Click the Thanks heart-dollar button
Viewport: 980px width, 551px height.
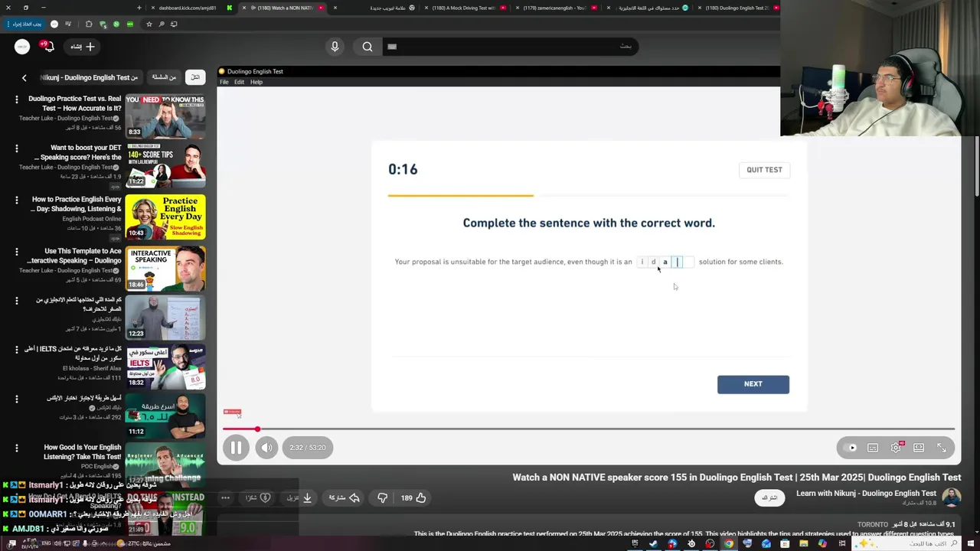257,497
